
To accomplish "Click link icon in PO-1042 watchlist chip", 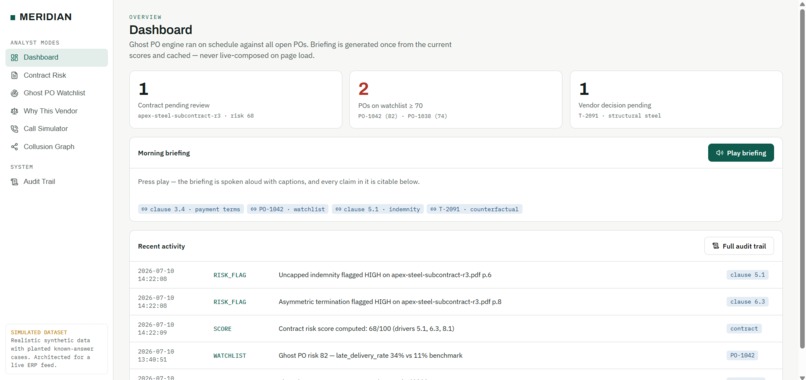I will pyautogui.click(x=254, y=209).
